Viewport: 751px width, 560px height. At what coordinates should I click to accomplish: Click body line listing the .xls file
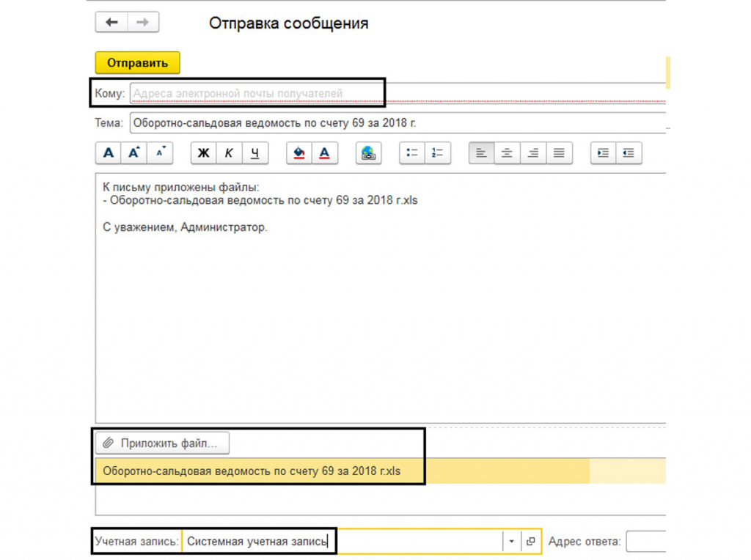pos(260,201)
